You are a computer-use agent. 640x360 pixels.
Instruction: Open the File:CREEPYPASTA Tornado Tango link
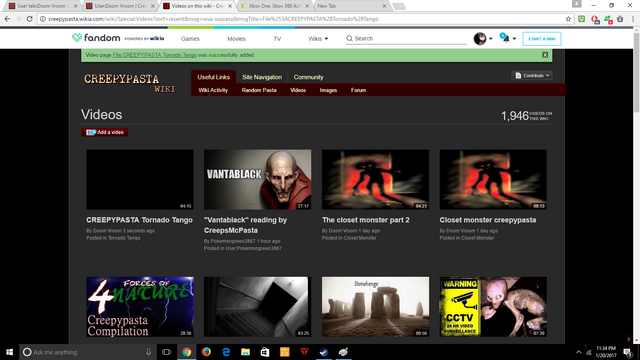click(x=154, y=55)
